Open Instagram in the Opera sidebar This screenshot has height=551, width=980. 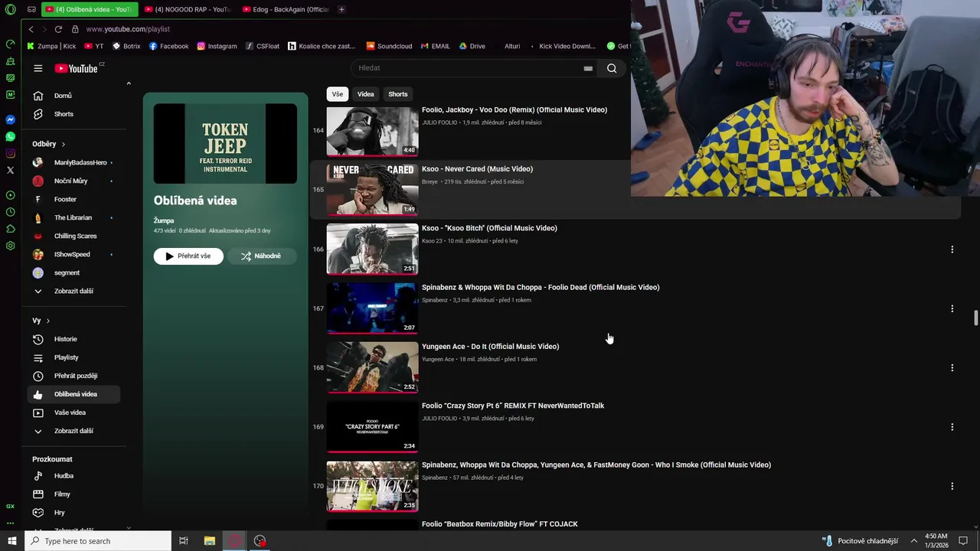10,153
